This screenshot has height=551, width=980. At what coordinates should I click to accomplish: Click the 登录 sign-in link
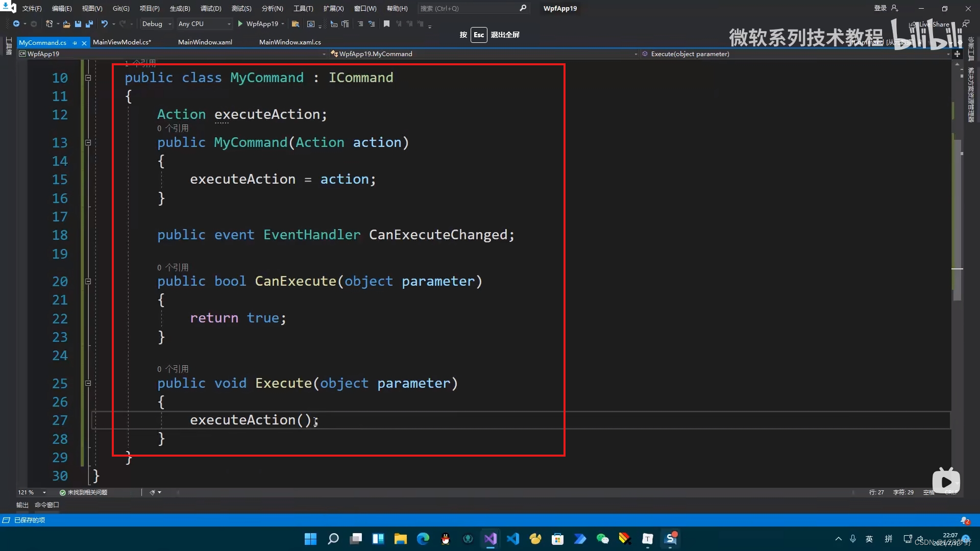[x=880, y=8]
